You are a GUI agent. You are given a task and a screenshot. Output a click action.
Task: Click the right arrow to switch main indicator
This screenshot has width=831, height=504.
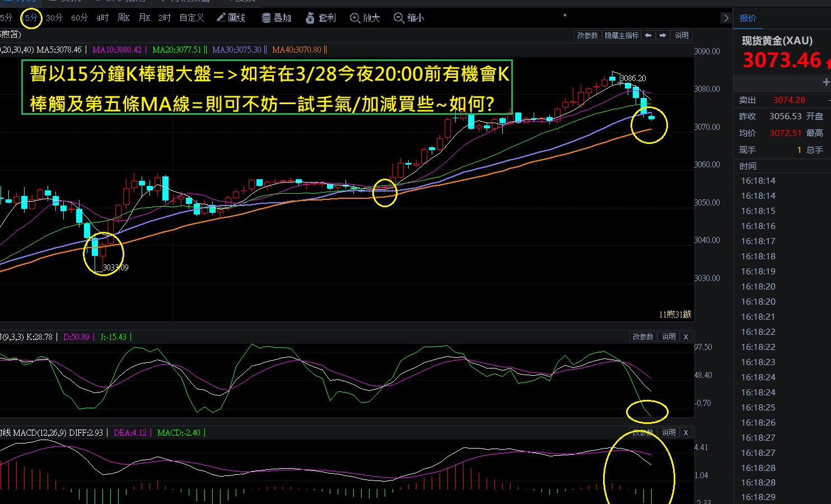click(x=662, y=35)
